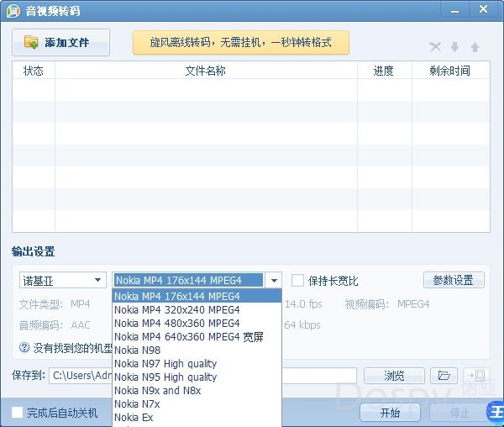Click the 状态 column header
Screen dimensions: 504x427
point(34,71)
